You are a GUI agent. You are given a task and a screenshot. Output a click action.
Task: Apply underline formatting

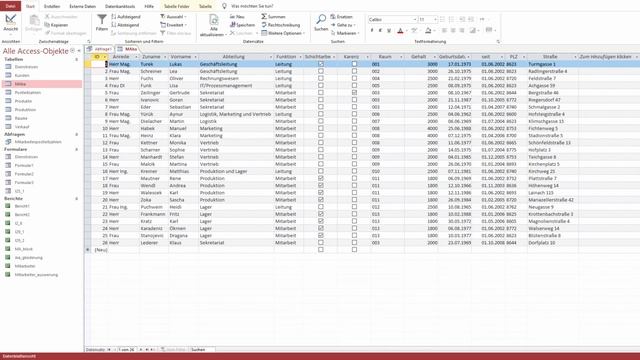389,31
